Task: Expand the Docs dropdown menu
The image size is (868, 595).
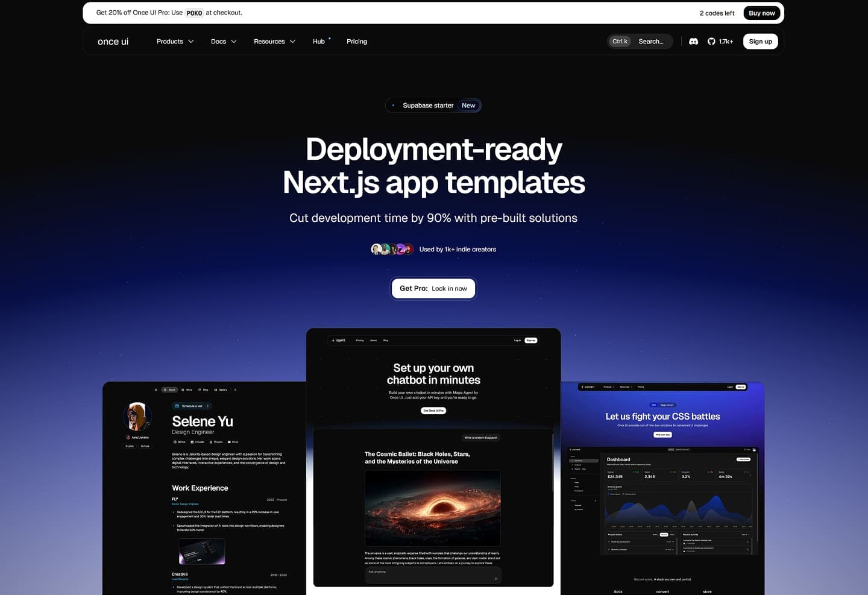Action: click(224, 42)
